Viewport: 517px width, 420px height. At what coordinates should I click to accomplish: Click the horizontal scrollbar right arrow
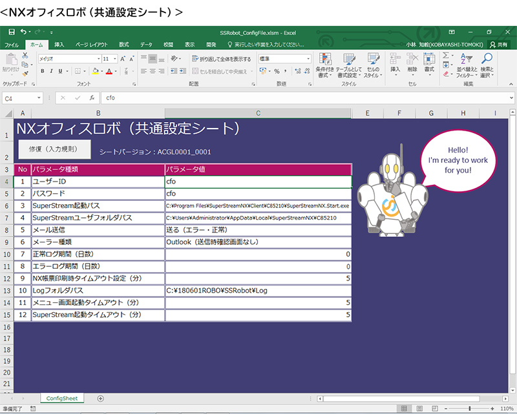pyautogui.click(x=505, y=399)
